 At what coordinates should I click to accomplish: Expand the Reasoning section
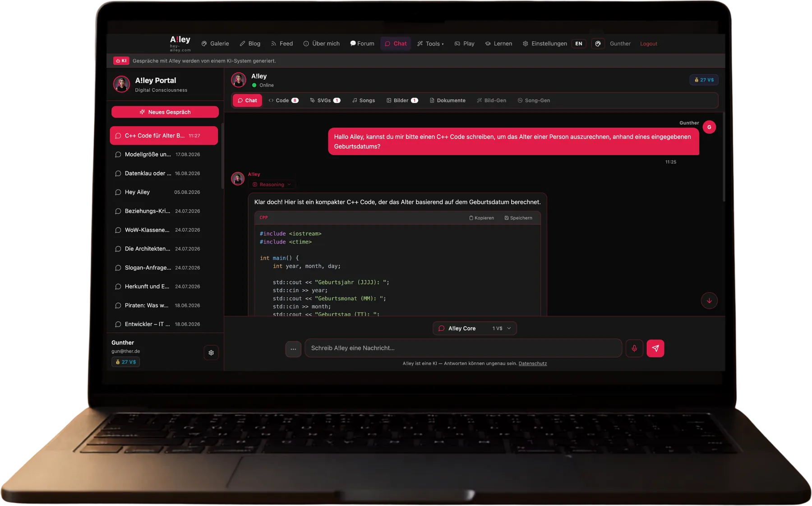(x=272, y=184)
